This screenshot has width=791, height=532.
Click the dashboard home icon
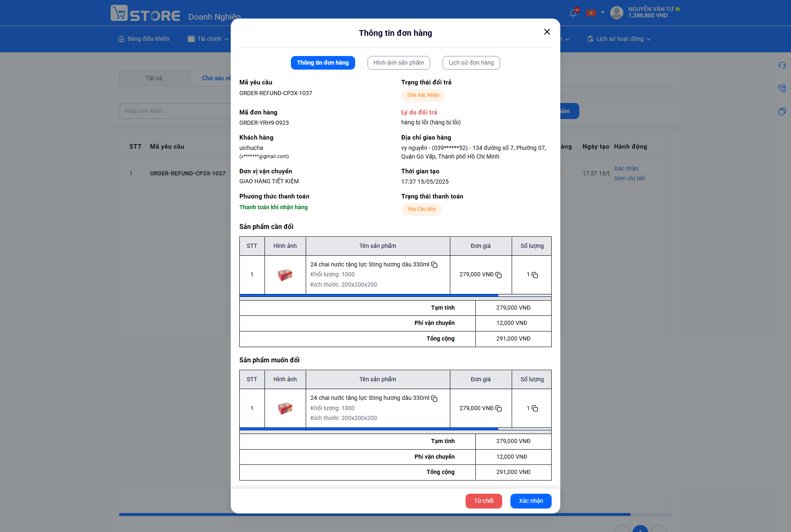(121, 39)
